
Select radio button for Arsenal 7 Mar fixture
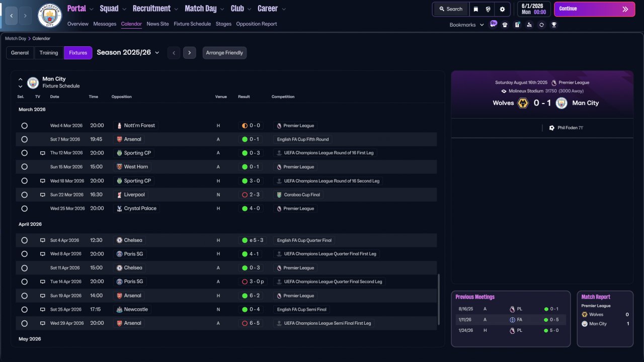tap(24, 139)
